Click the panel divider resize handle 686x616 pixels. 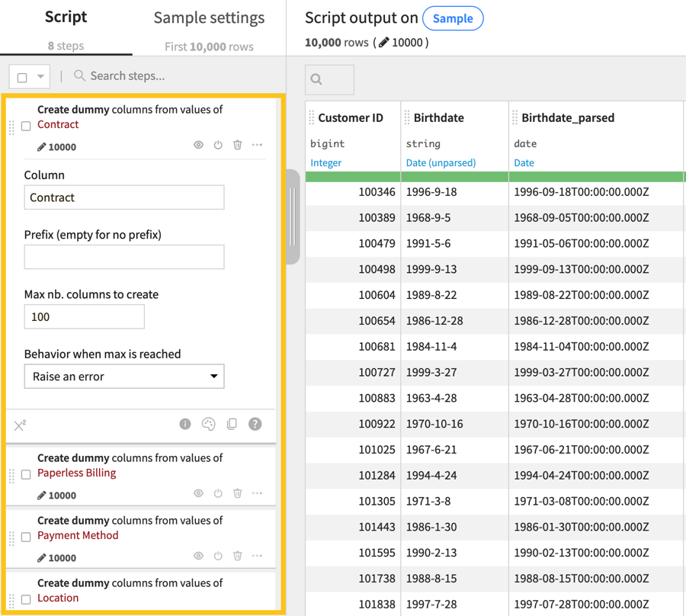293,217
